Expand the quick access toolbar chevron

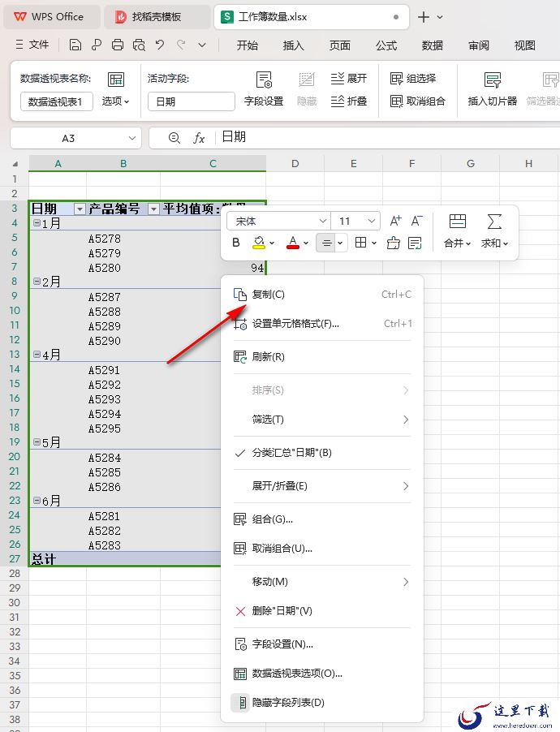(202, 45)
